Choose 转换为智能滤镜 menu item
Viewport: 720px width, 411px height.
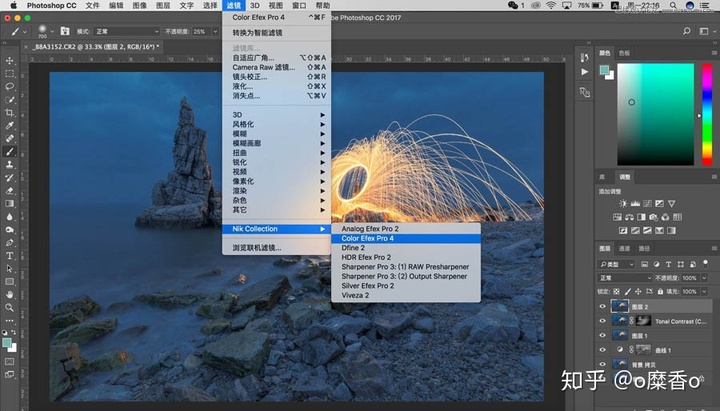click(276, 33)
